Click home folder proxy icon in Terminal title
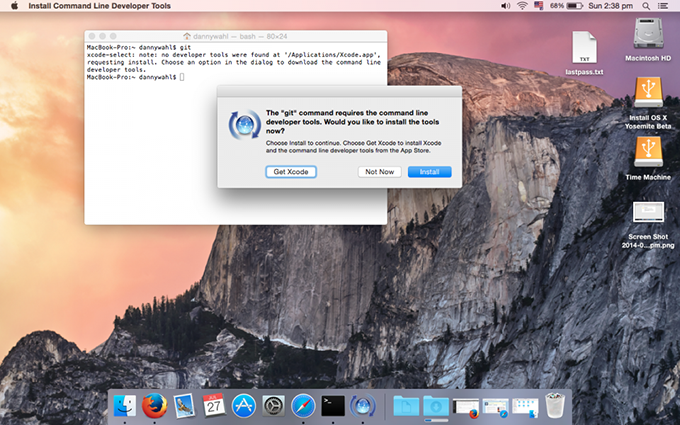The height and width of the screenshot is (425, 680). tap(187, 36)
